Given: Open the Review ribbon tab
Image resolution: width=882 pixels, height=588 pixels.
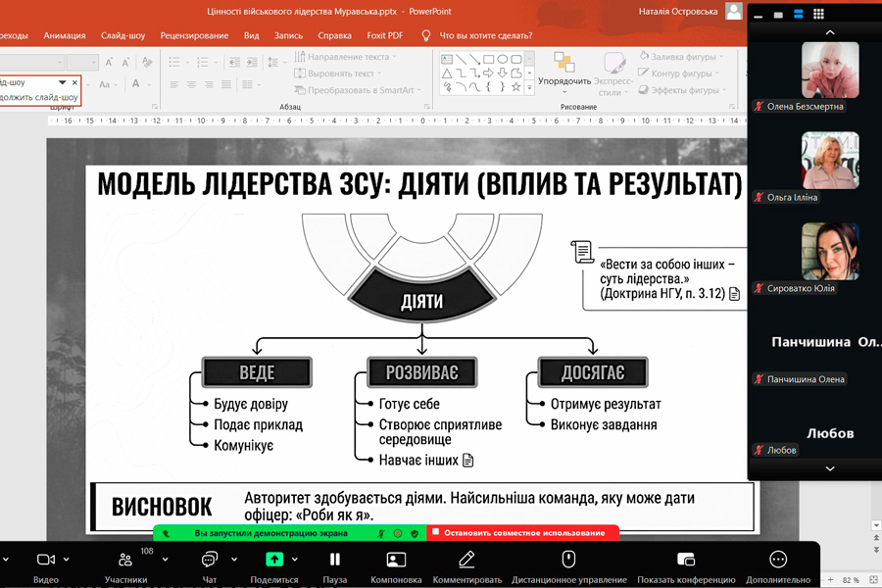Looking at the screenshot, I should coord(194,35).
